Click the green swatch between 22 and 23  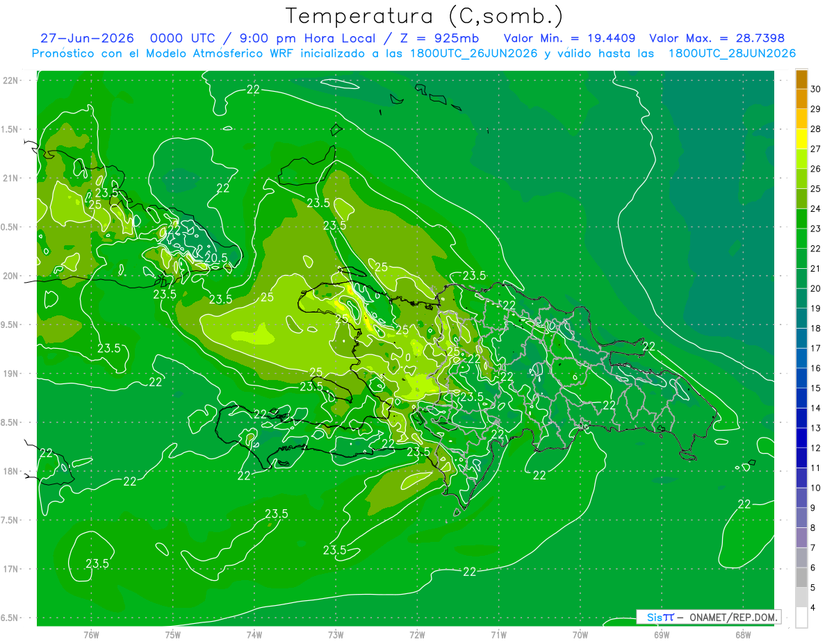[801, 239]
